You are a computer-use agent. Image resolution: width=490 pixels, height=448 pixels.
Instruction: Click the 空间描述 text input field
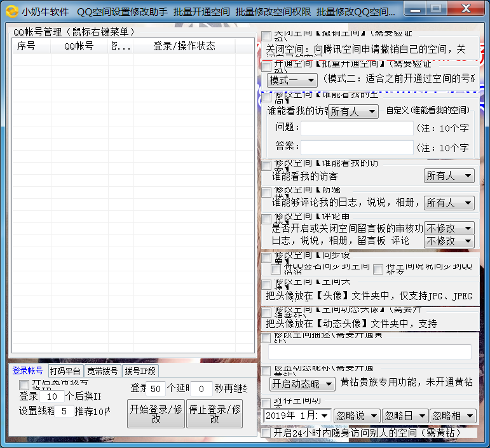[370, 353]
